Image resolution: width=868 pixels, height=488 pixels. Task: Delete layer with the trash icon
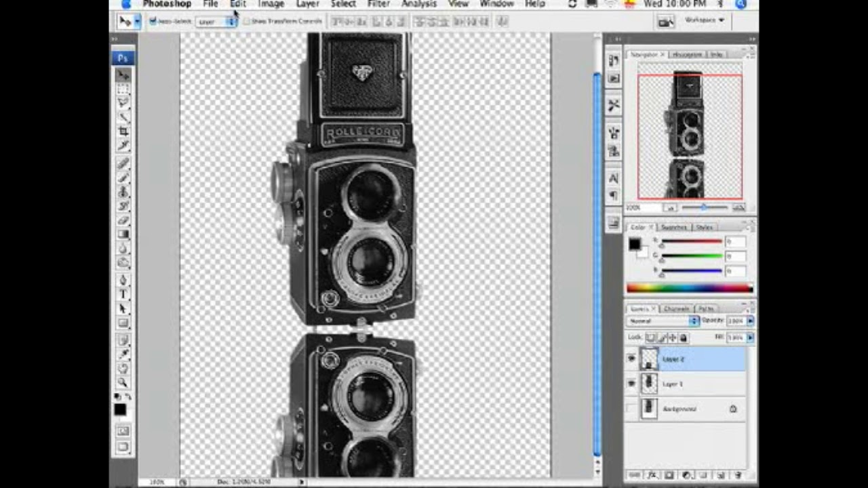pos(737,476)
